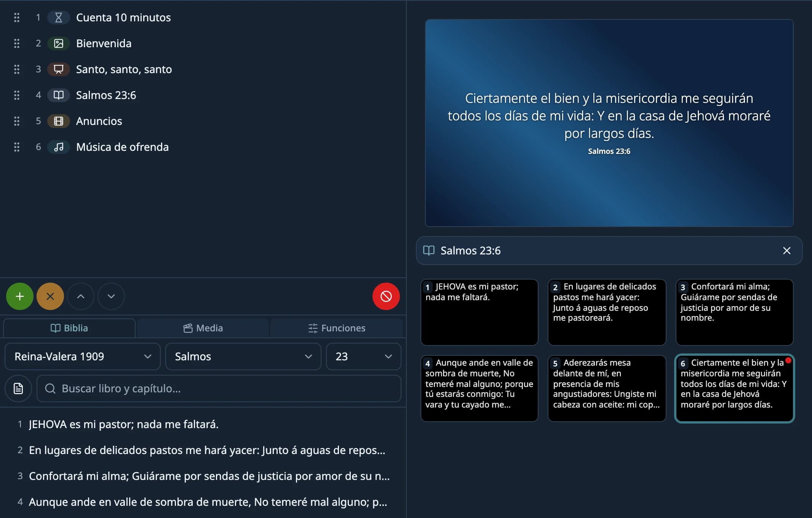Open the chapter 23 dropdown
812x518 pixels.
point(364,357)
